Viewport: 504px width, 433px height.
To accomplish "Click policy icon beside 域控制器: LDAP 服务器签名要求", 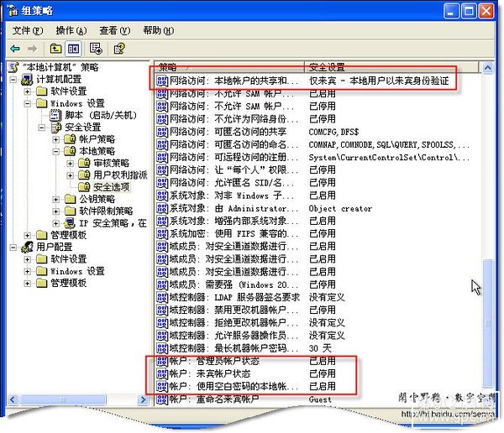I will coord(162,297).
